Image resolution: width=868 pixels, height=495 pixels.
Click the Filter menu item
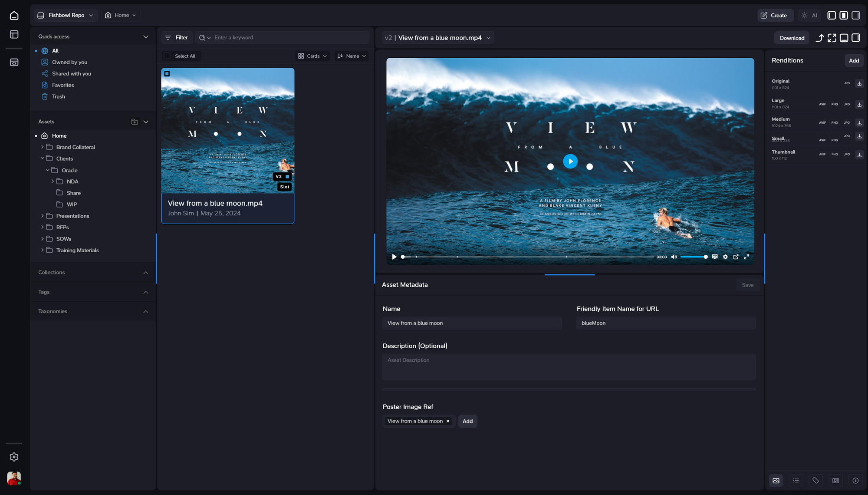pos(177,38)
